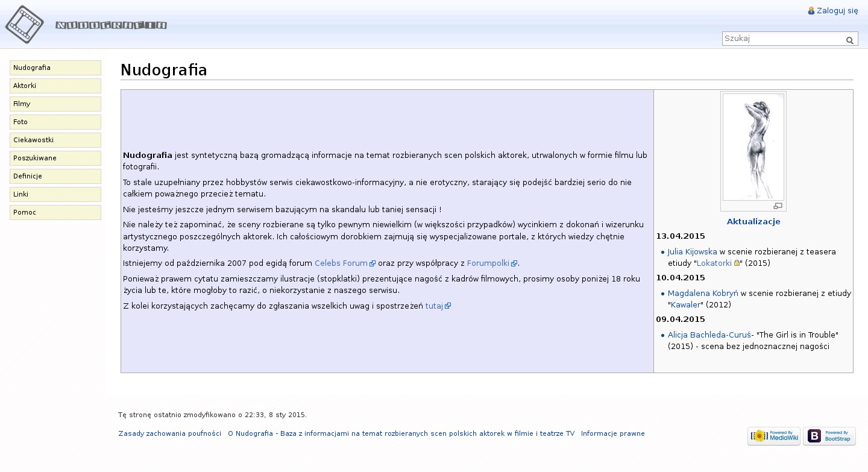Open the Aktorki sidebar menu item
The height and width of the screenshot is (472, 868).
(55, 86)
